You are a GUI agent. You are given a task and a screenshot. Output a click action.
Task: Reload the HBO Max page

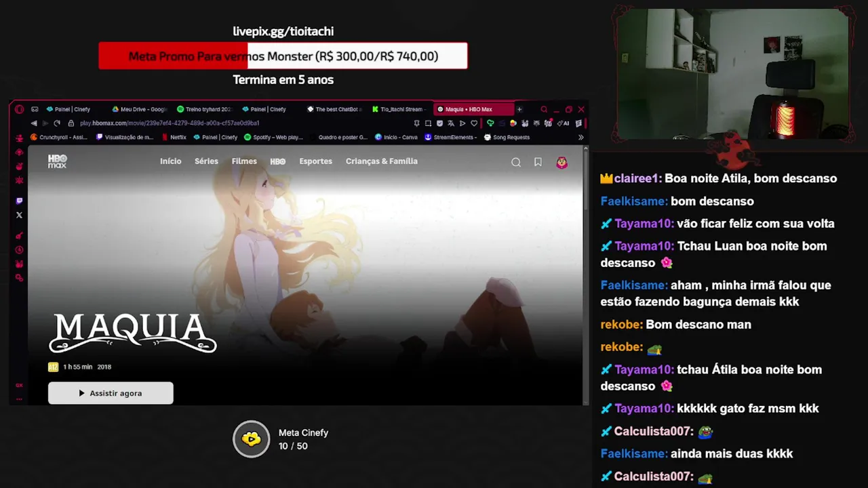pyautogui.click(x=57, y=123)
